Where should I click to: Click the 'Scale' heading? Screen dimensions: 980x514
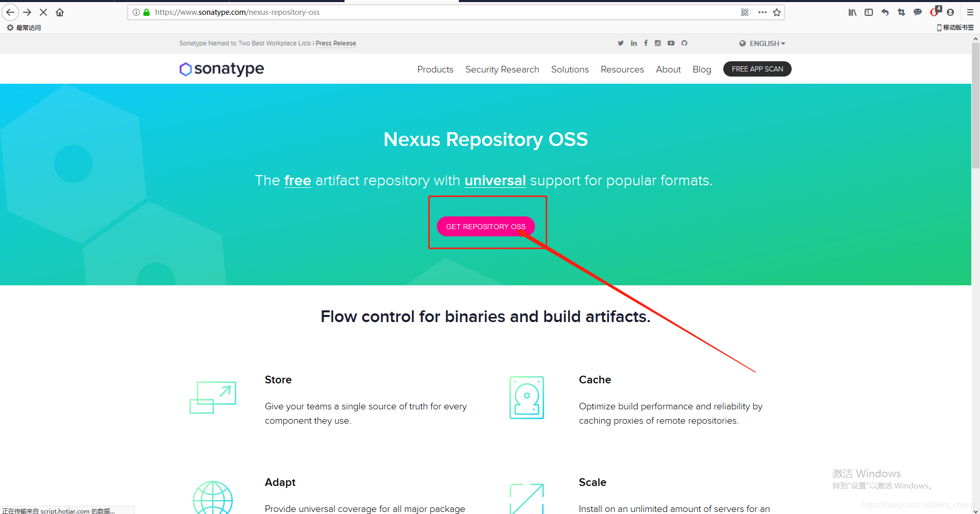tap(592, 482)
